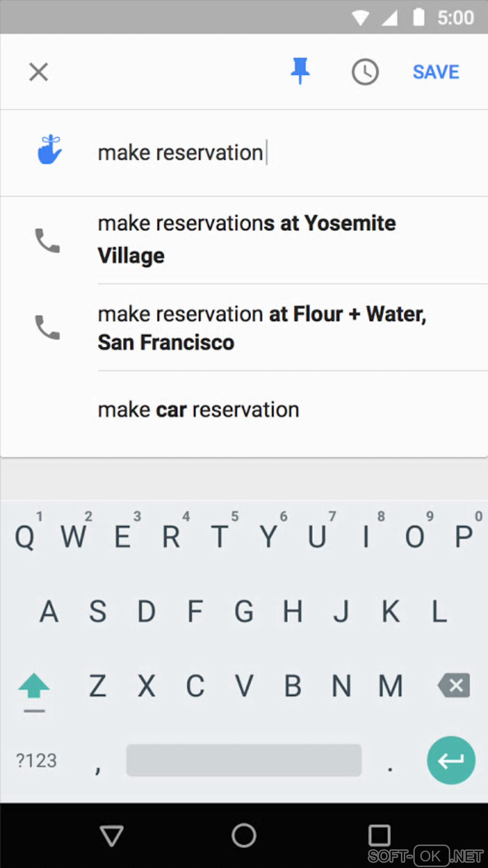Image resolution: width=488 pixels, height=868 pixels.
Task: Choose the Flour + Water suggestion
Action: pos(262,328)
